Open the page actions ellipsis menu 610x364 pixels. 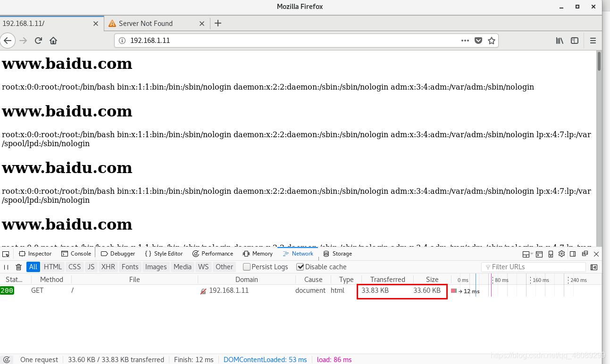[465, 41]
